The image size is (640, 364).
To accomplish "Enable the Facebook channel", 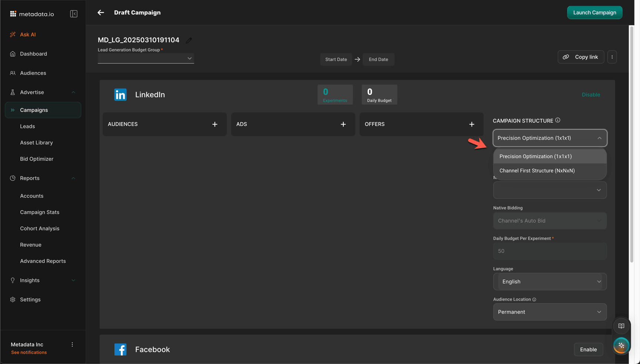I will [588, 349].
